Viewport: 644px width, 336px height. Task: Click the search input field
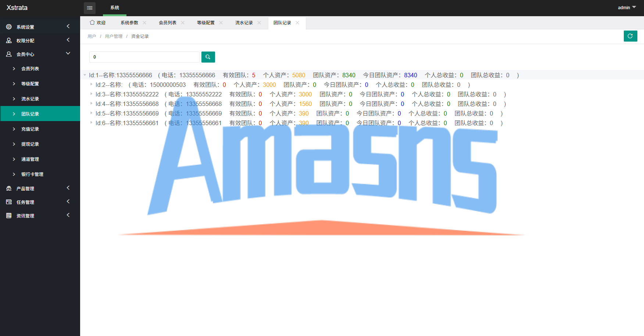(144, 57)
